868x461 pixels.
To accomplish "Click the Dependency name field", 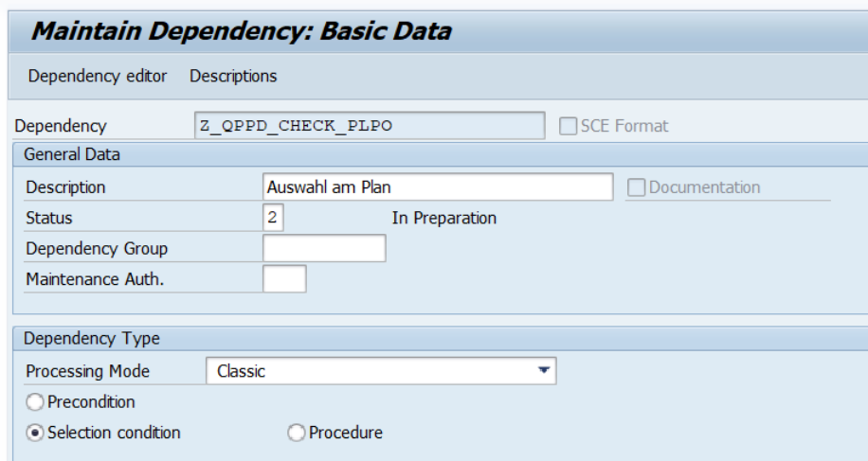I will click(368, 126).
